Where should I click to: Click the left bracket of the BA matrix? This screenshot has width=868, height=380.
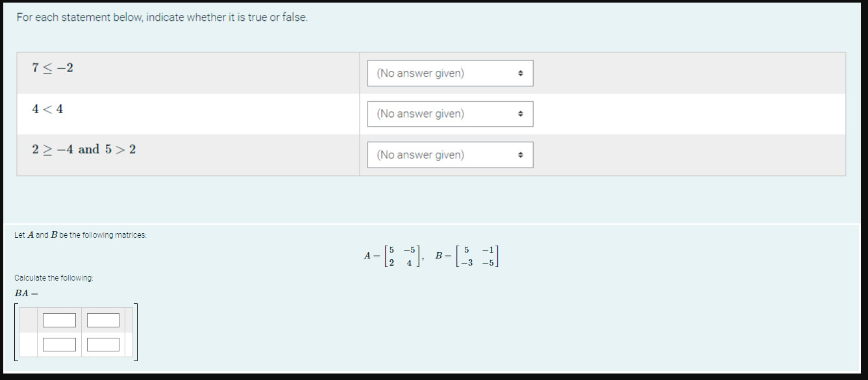pos(17,331)
